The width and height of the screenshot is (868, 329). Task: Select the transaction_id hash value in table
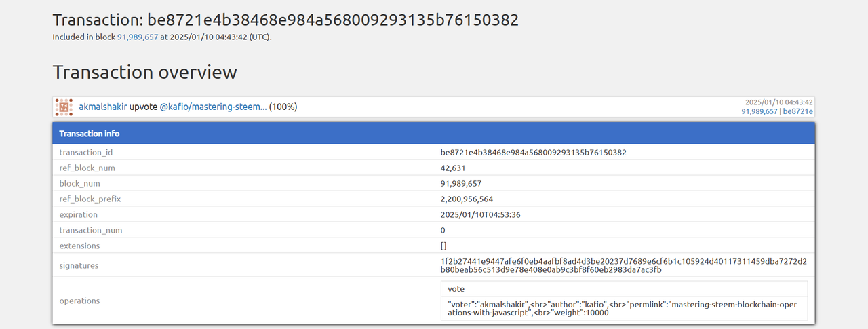[x=533, y=153]
